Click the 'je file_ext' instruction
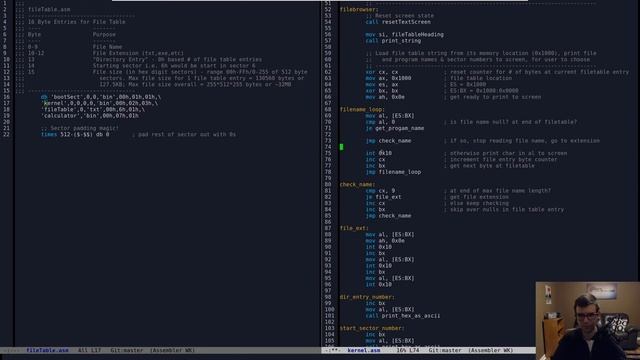The height and width of the screenshot is (360, 640). (383, 197)
